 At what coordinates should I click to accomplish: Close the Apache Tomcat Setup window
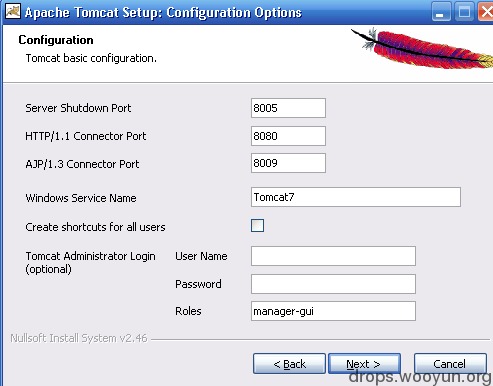[486, 12]
